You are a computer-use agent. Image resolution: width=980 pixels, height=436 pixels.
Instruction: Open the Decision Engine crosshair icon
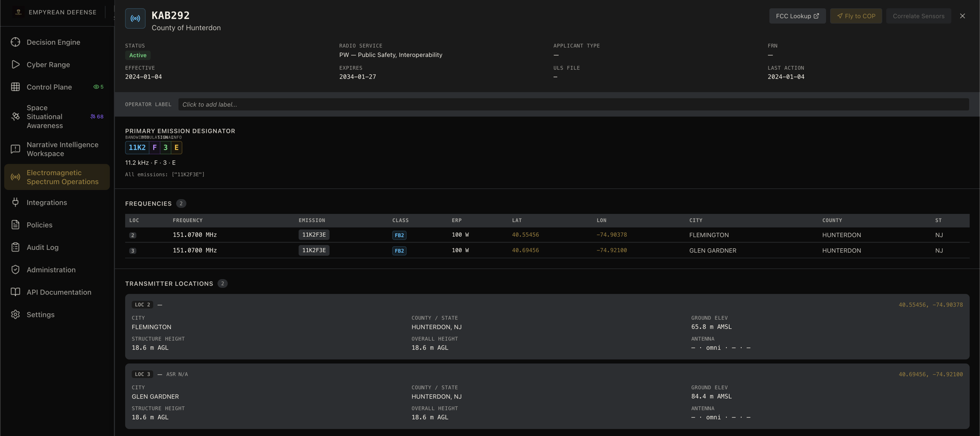15,42
